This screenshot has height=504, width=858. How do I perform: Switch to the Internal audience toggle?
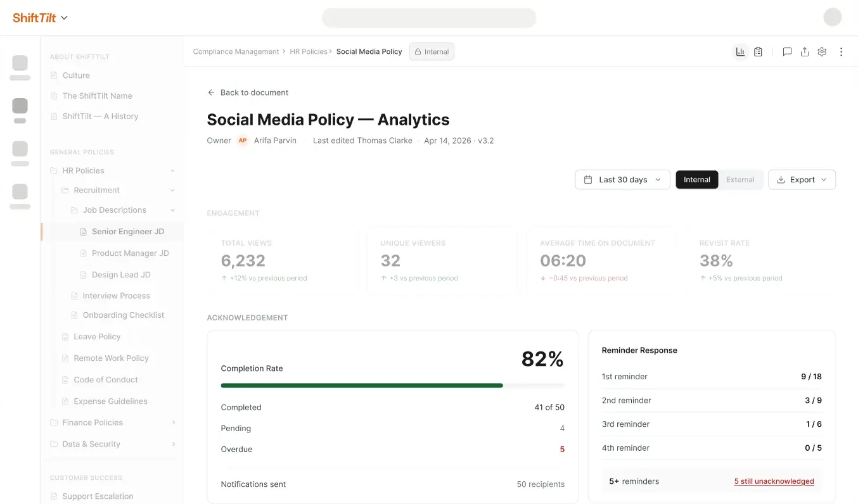click(x=697, y=180)
